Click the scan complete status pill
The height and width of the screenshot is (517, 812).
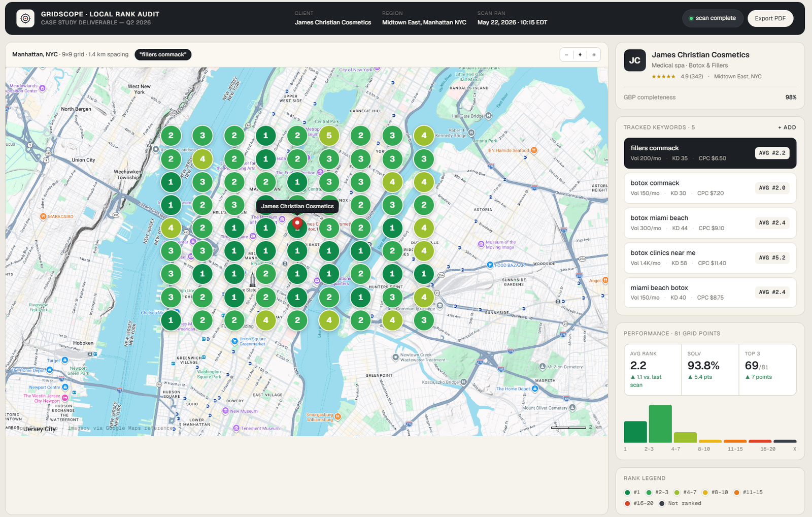[713, 18]
